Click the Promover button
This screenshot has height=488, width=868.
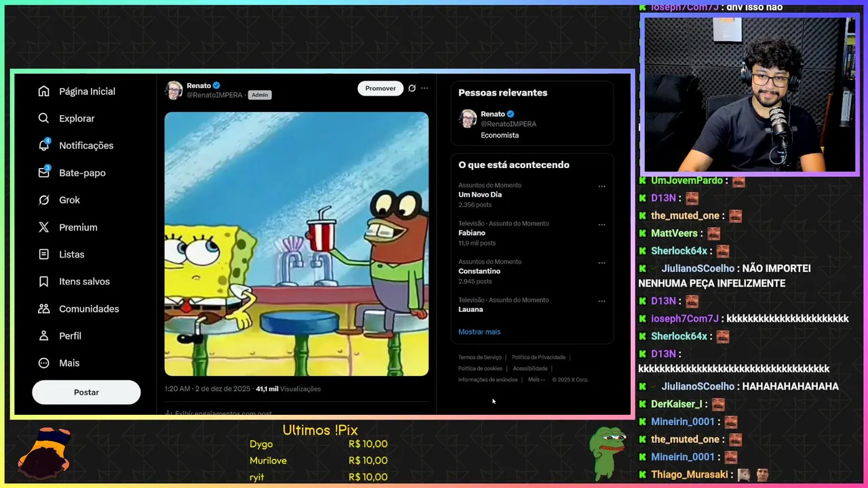click(380, 88)
